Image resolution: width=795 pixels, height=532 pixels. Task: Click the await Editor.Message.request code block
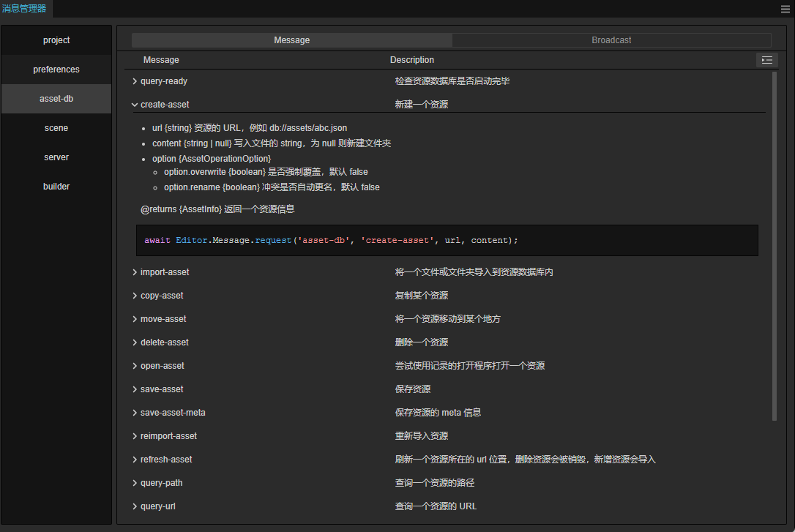coord(447,240)
